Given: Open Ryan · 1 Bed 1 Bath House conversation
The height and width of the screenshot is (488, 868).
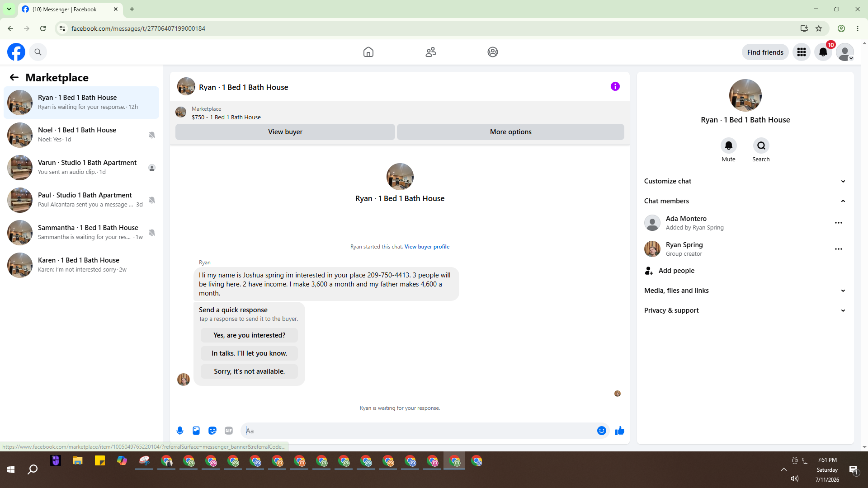Looking at the screenshot, I should (x=81, y=103).
